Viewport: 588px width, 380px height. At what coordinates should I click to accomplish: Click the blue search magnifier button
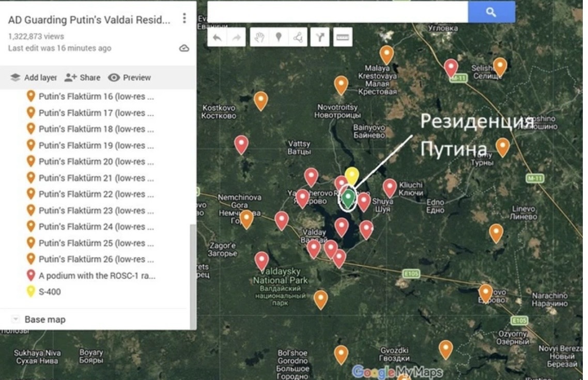(491, 12)
